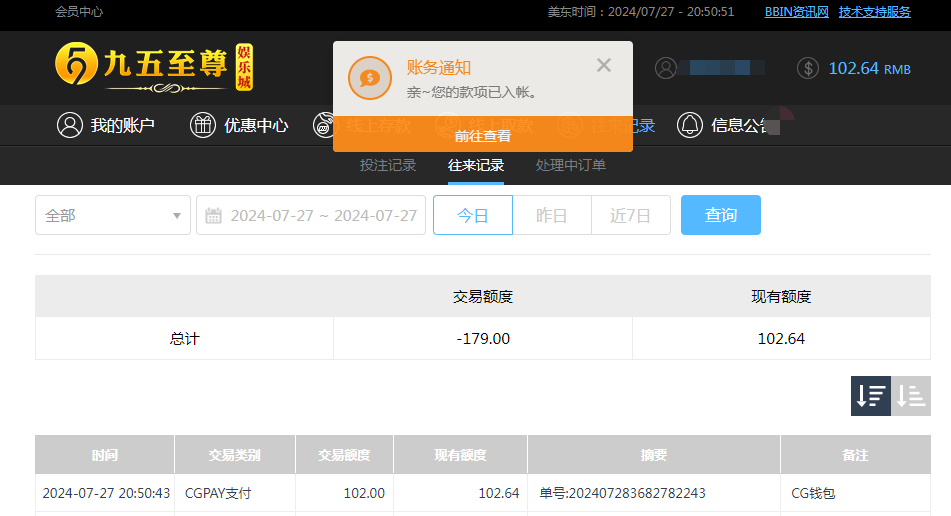Click the dollar balance icon

808,68
